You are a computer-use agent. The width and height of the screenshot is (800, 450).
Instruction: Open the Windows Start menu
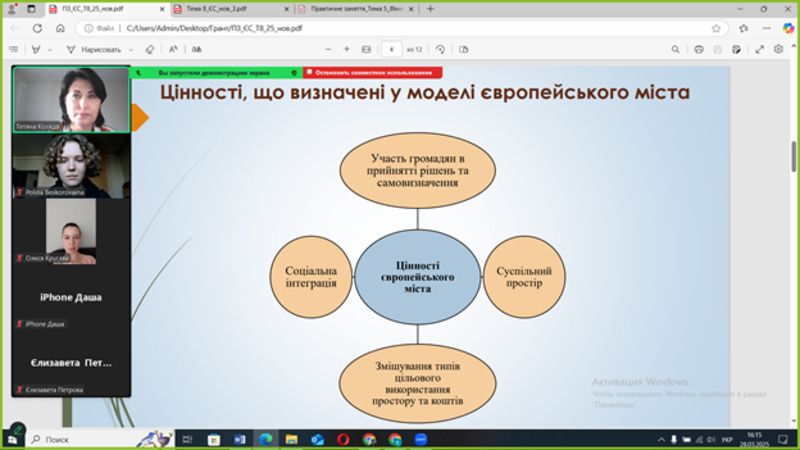point(12,439)
